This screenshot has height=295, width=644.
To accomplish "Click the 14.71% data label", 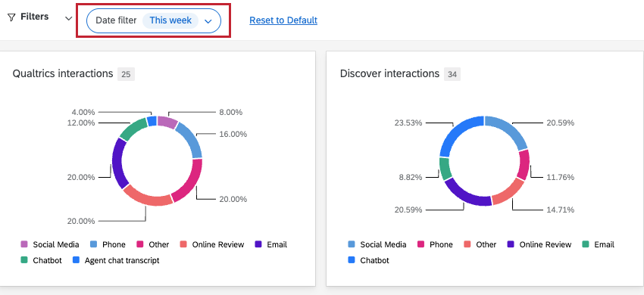I will tap(560, 210).
